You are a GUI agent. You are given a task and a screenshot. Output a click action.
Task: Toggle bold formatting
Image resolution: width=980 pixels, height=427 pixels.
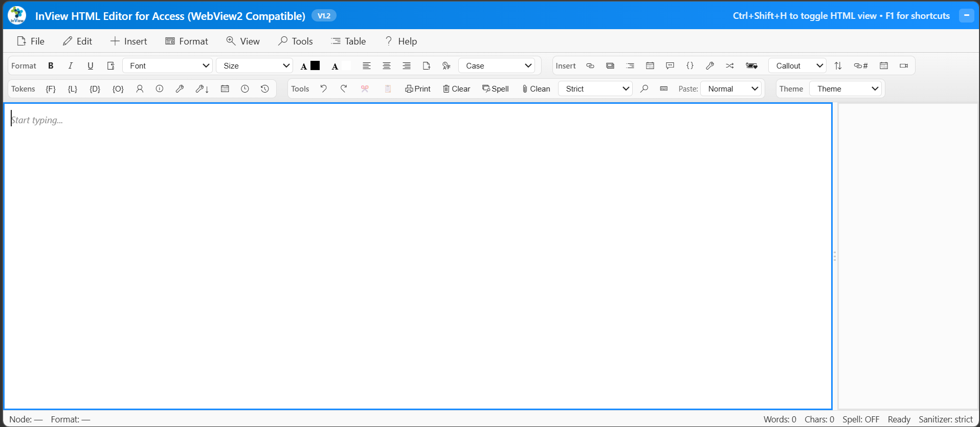[51, 65]
